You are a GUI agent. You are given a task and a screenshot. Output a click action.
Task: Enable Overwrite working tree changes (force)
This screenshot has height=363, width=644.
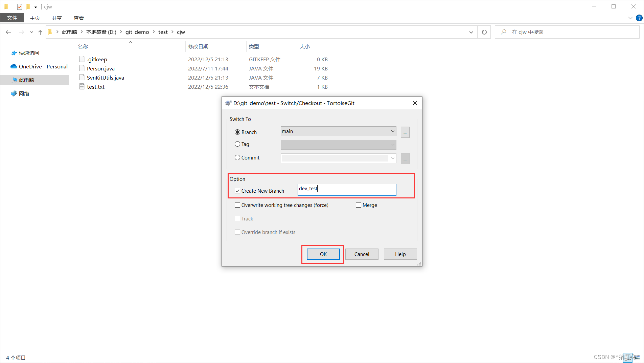click(237, 205)
